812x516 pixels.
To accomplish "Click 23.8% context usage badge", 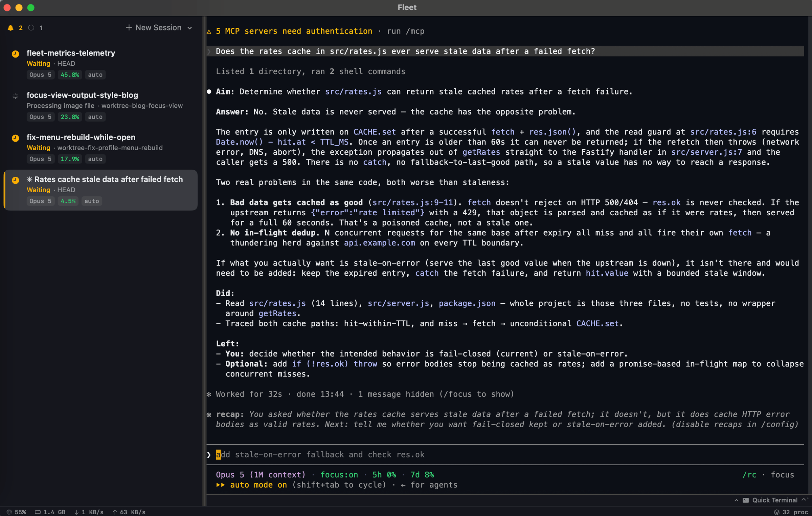I will [x=70, y=117].
